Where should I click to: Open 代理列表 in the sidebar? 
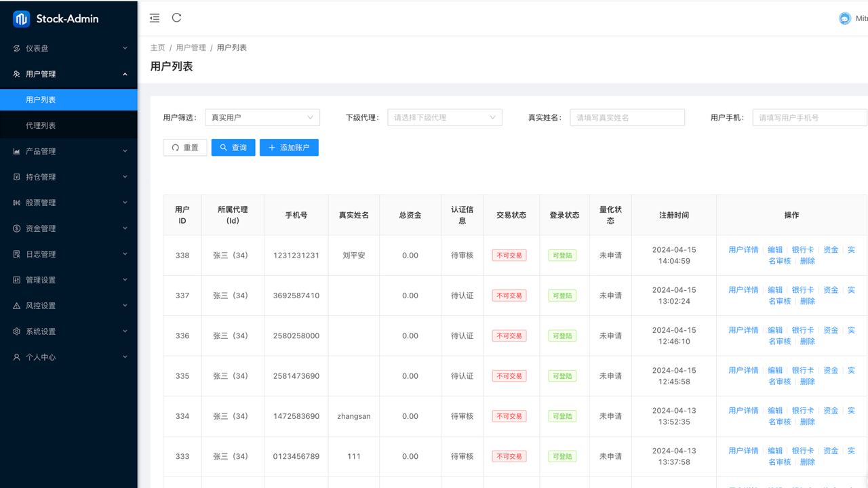point(41,126)
